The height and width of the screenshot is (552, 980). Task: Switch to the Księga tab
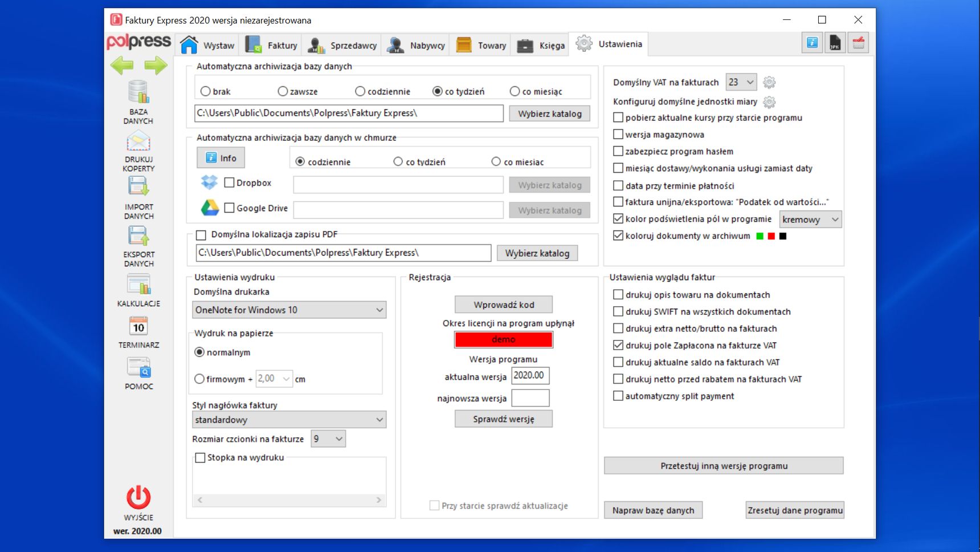[541, 45]
